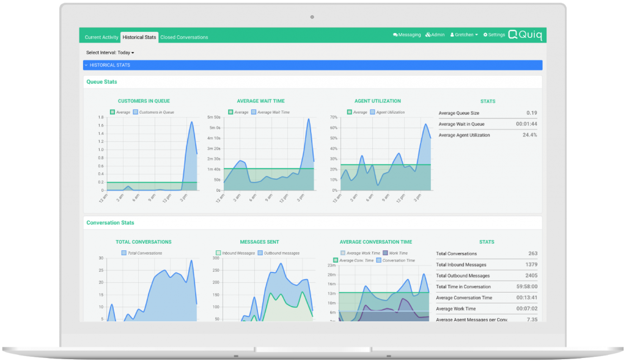Toggle Average Wait Time legend series

pyautogui.click(x=271, y=112)
